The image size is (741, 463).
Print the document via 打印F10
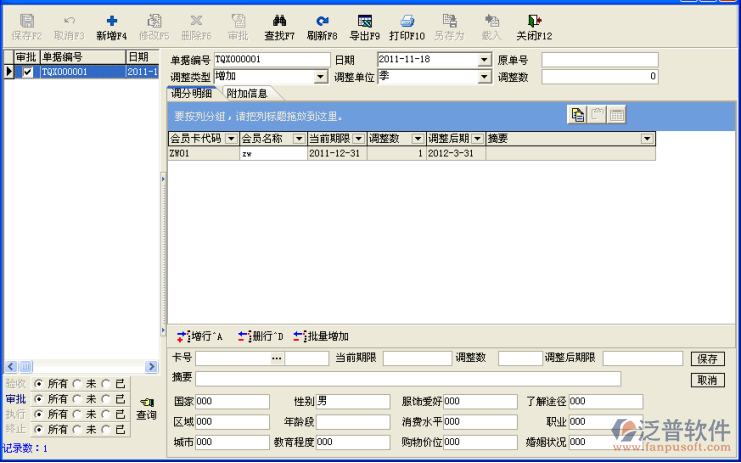[x=407, y=20]
